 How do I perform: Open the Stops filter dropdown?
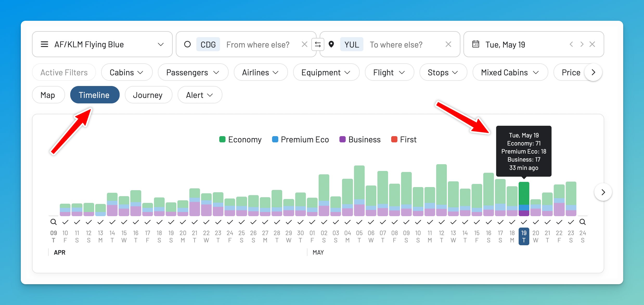coord(443,72)
